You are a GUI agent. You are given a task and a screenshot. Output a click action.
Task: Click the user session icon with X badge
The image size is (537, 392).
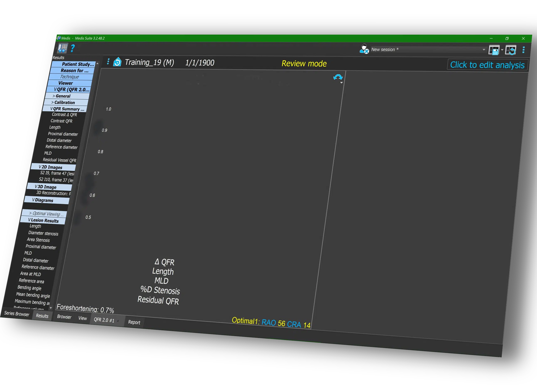pyautogui.click(x=364, y=49)
